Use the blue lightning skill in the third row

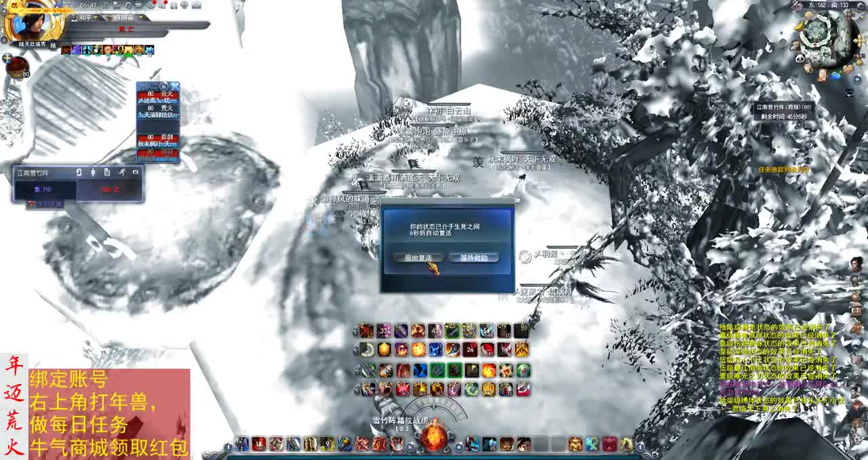point(420,370)
